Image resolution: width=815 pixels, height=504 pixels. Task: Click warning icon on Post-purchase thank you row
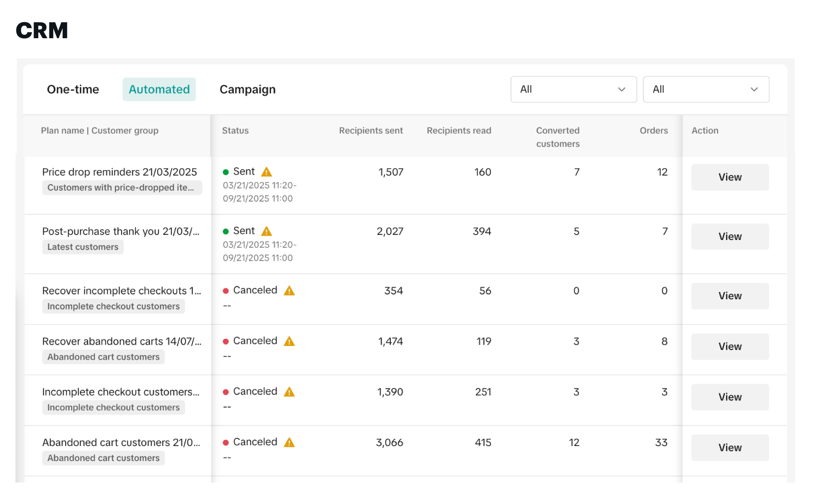pos(266,231)
